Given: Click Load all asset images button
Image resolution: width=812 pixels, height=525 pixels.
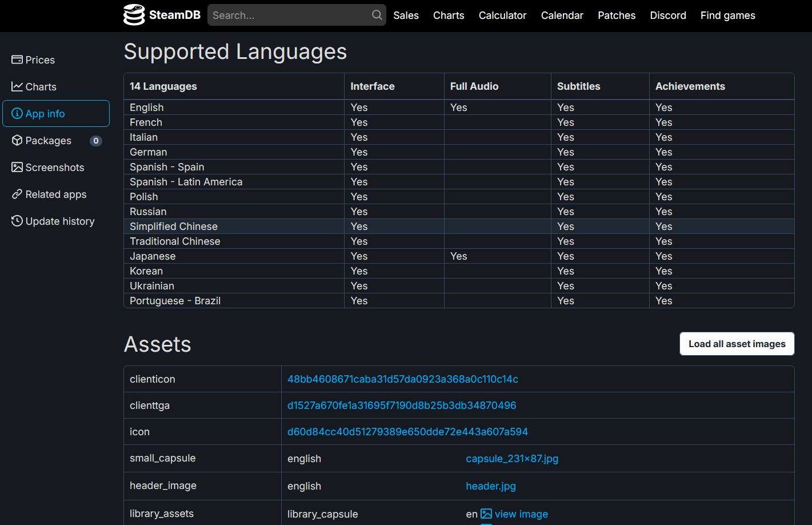Looking at the screenshot, I should coord(737,344).
